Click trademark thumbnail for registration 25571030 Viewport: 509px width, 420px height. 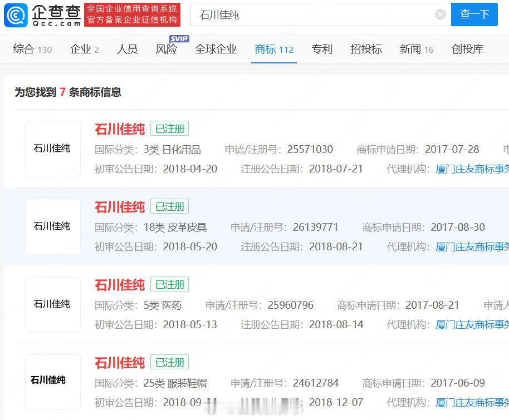[53, 149]
